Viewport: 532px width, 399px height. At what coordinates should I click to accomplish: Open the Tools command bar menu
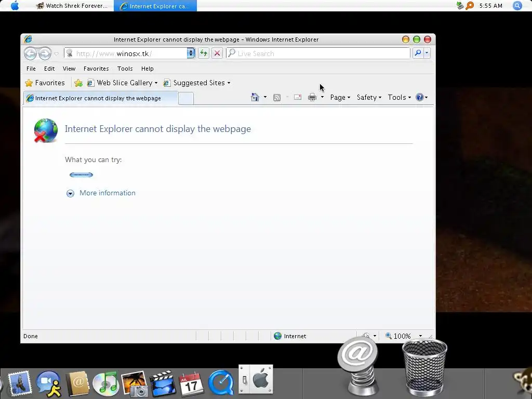coord(399,97)
